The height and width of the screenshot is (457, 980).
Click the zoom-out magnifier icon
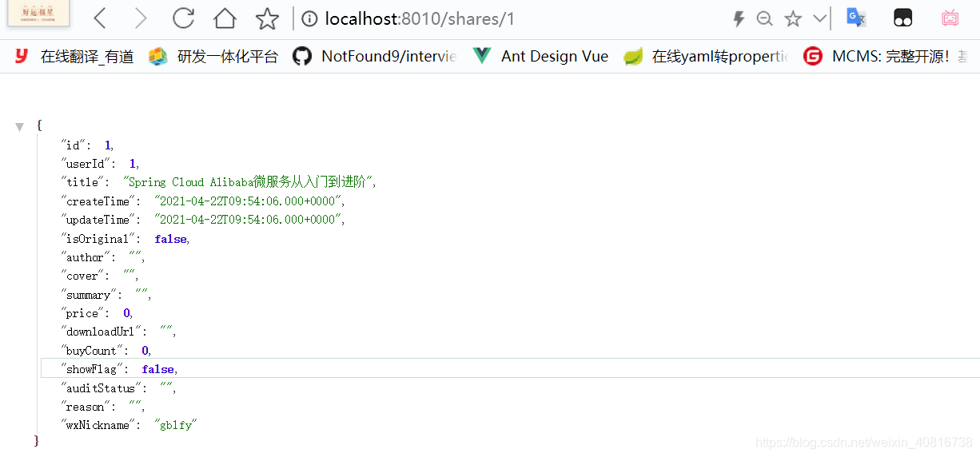[765, 18]
